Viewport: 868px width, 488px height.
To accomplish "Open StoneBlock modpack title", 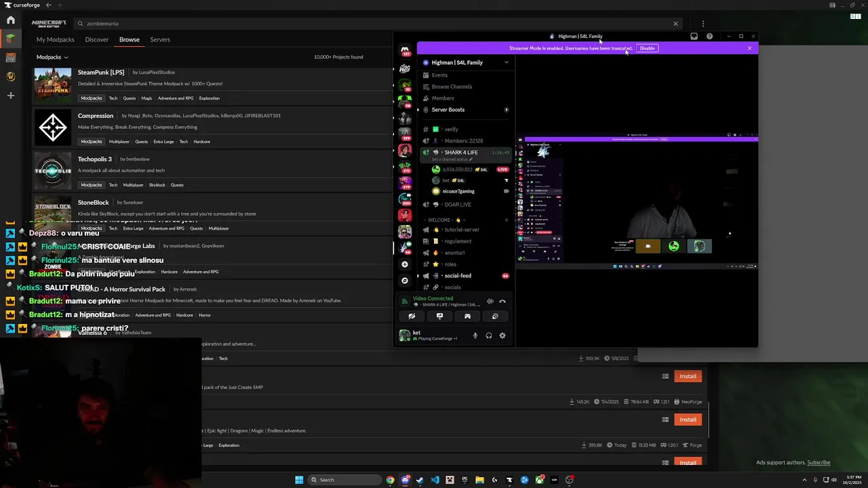I will point(94,203).
